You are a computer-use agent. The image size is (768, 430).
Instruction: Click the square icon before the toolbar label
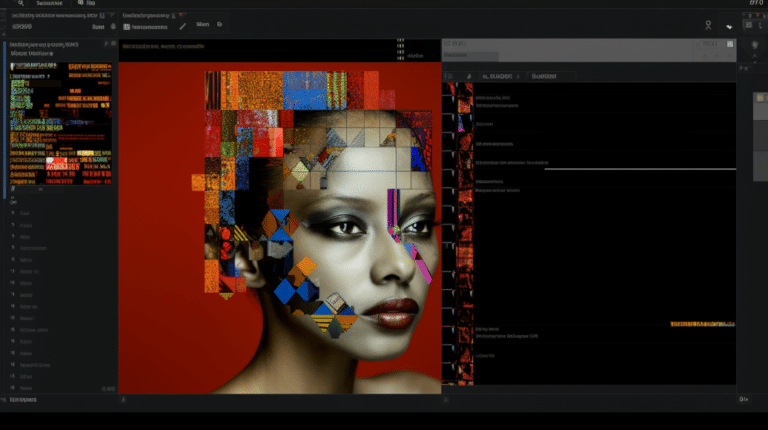click(x=126, y=27)
